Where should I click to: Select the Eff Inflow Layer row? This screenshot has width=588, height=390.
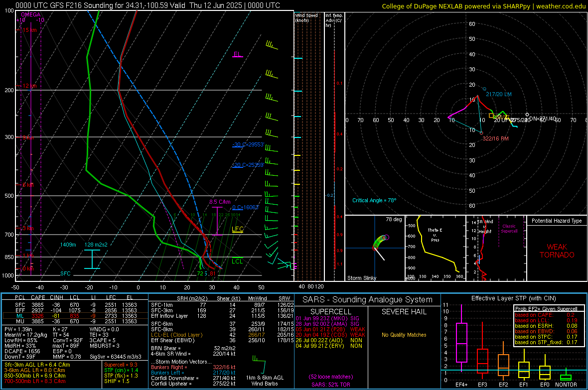[x=222, y=316]
